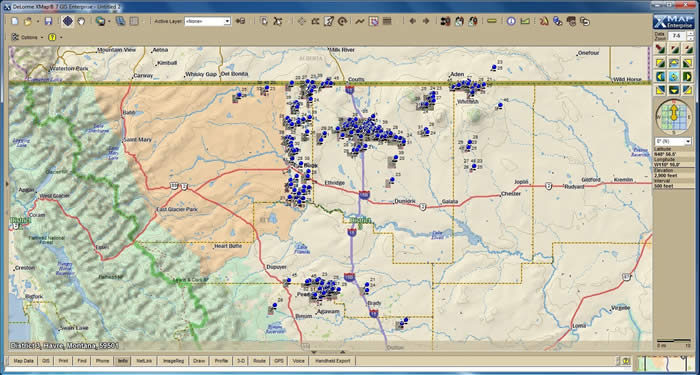Click the compass rose control
This screenshot has width=700, height=375.
click(674, 117)
